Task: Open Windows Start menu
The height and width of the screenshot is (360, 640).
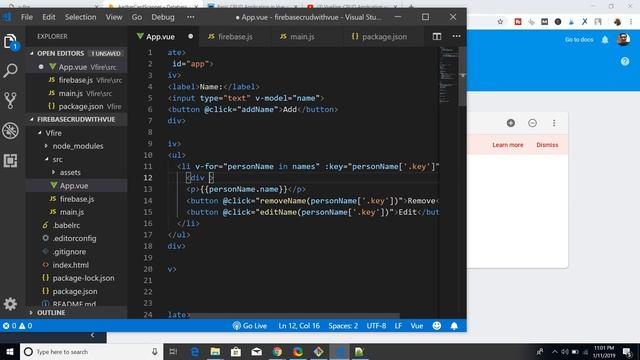Action: [10, 351]
